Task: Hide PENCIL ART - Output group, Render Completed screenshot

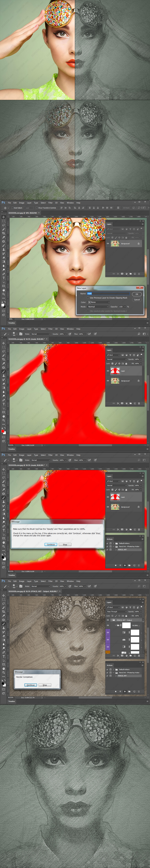Action: [x=108, y=620]
